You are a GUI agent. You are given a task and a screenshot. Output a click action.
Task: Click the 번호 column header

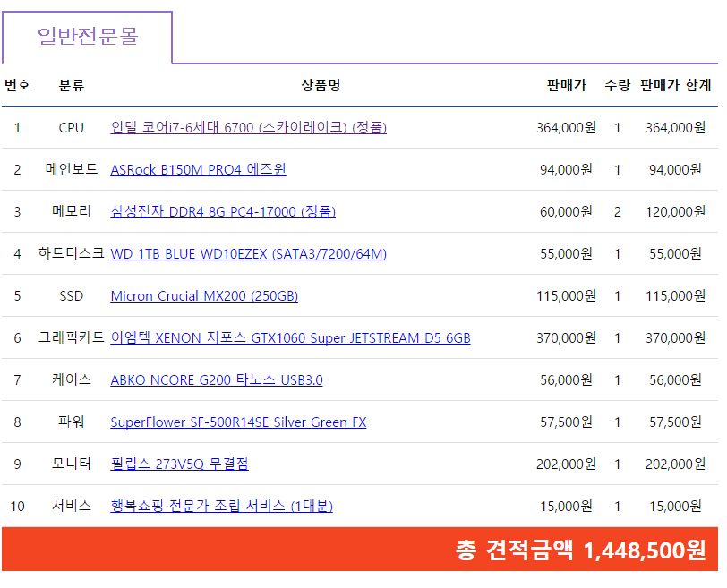17,85
